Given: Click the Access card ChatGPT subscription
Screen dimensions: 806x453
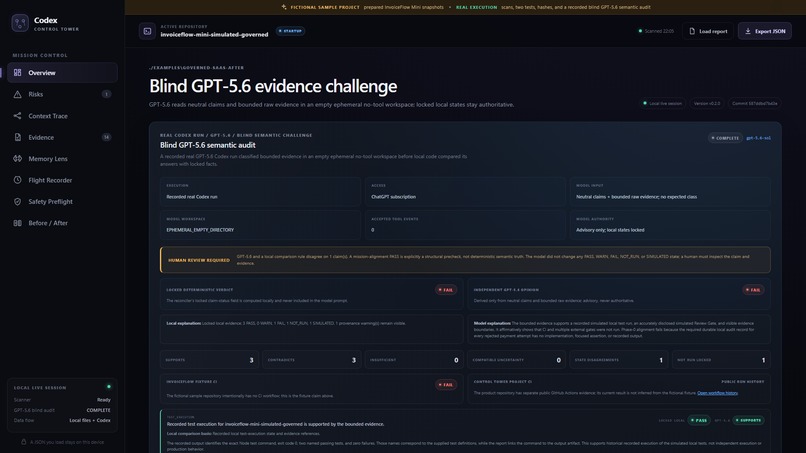Looking at the screenshot, I should 465,191.
